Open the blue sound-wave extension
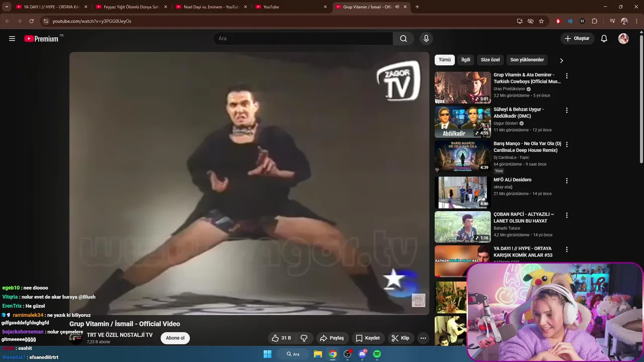Screen dimensions: 644x362 click(x=570, y=21)
